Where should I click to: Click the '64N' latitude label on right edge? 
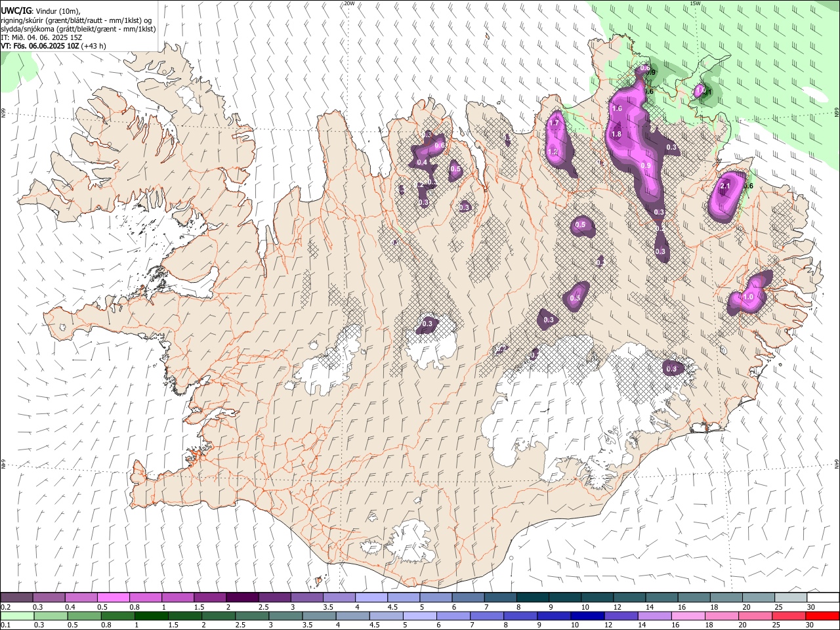(837, 463)
